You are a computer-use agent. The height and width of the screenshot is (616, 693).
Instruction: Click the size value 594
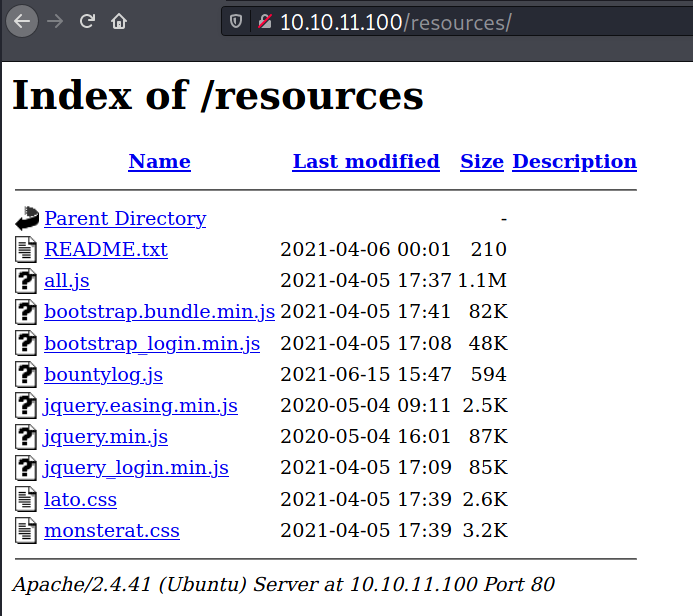point(488,374)
